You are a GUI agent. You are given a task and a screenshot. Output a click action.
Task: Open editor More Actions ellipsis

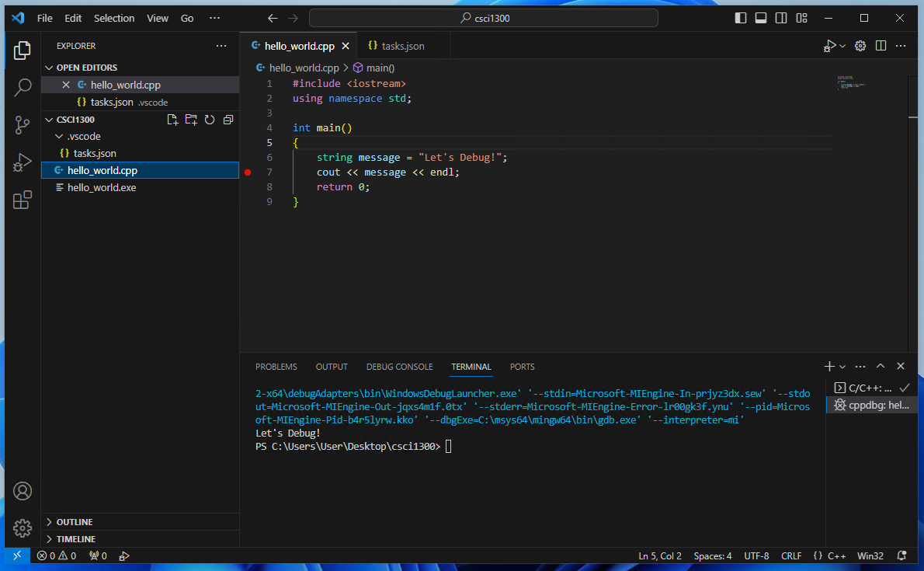point(901,46)
